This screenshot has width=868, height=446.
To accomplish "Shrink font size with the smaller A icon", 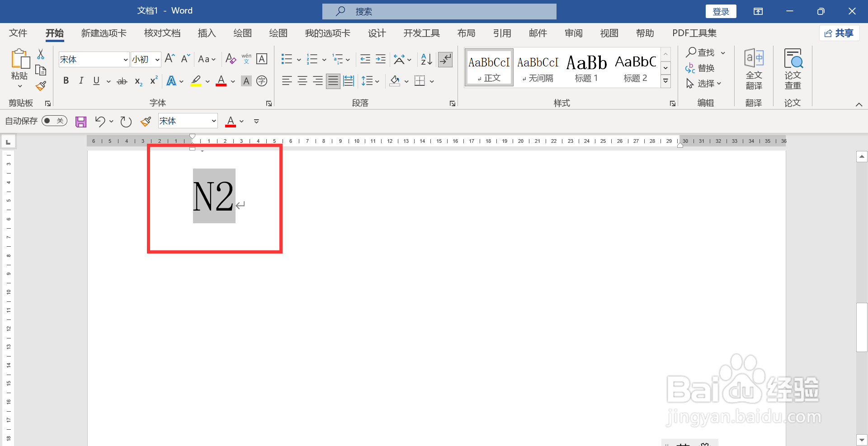I will click(185, 59).
